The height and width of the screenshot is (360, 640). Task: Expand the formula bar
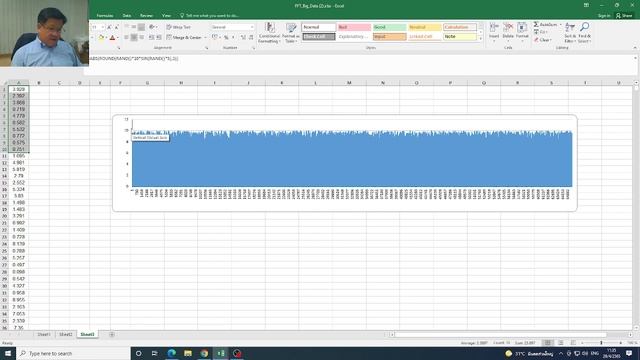point(635,58)
